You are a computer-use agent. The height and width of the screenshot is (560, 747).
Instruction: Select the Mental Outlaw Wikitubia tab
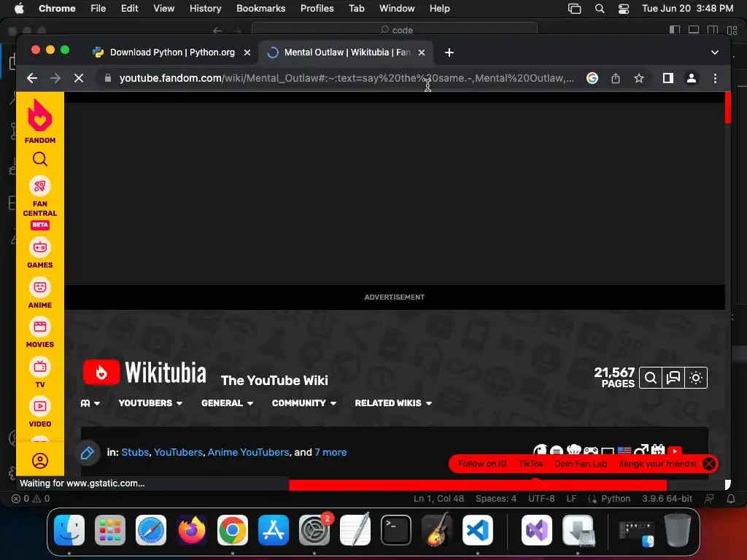346,52
